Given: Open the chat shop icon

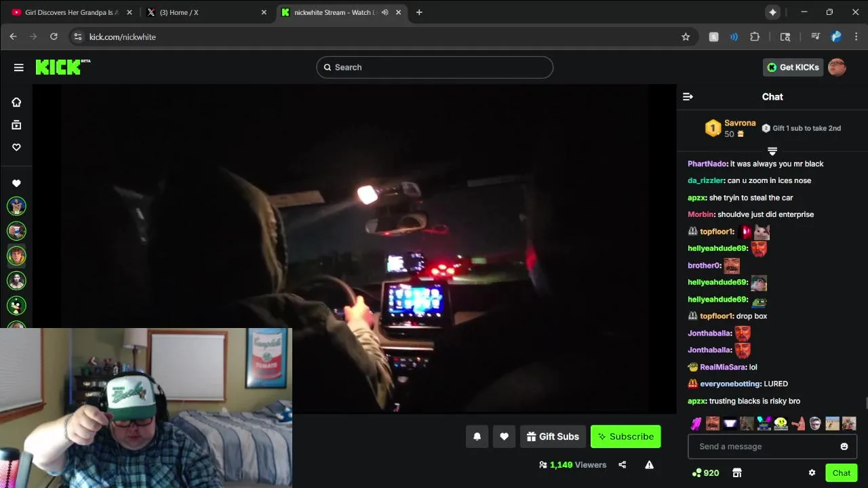Looking at the screenshot, I should click(737, 473).
